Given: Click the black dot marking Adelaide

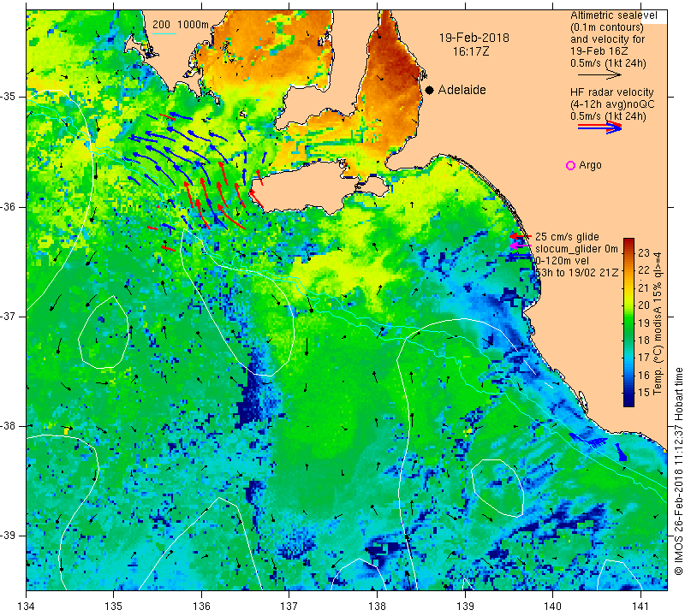Looking at the screenshot, I should pyautogui.click(x=430, y=90).
